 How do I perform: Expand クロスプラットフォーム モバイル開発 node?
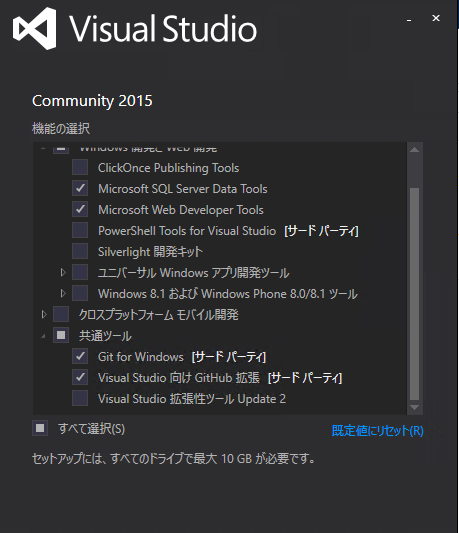[x=44, y=314]
